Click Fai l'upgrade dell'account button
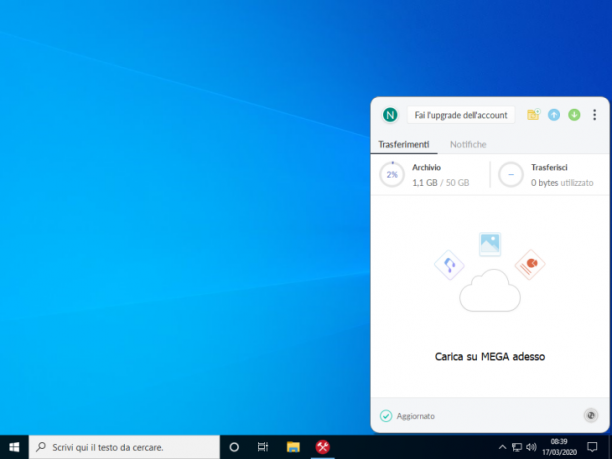The width and height of the screenshot is (612, 459). (x=461, y=115)
